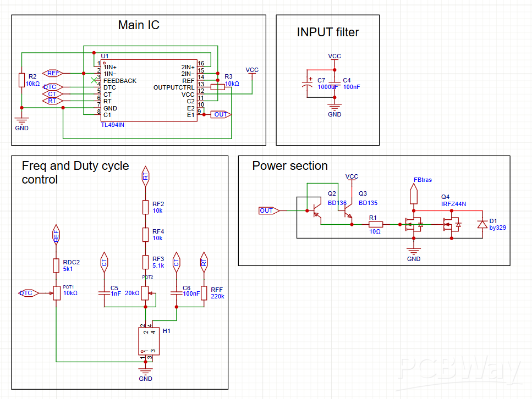Viewport: 532px width, 399px height.
Task: Select the RF2 10k resistor symbol
Action: pos(146,207)
